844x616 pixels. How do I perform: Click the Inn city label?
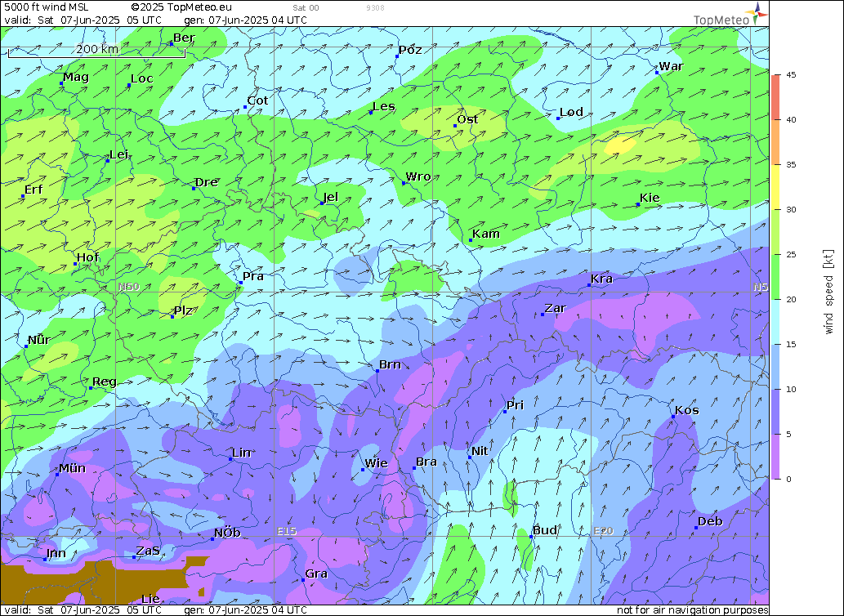tap(56, 553)
